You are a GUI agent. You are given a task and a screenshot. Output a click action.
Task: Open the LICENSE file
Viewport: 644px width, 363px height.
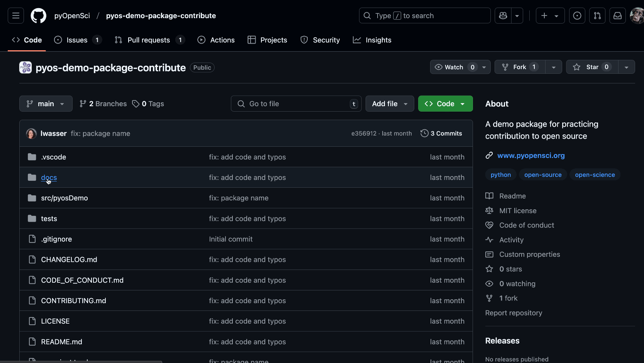coord(55,321)
